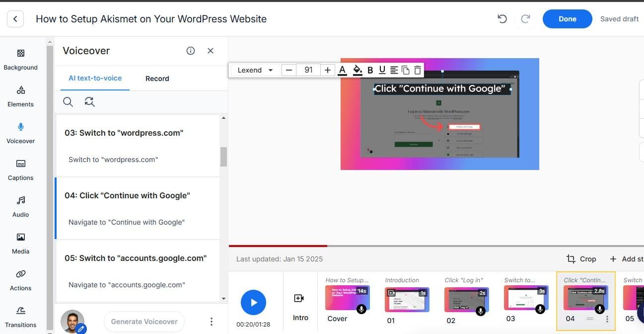Open the Transitions panel
644x334 pixels.
coord(20,317)
